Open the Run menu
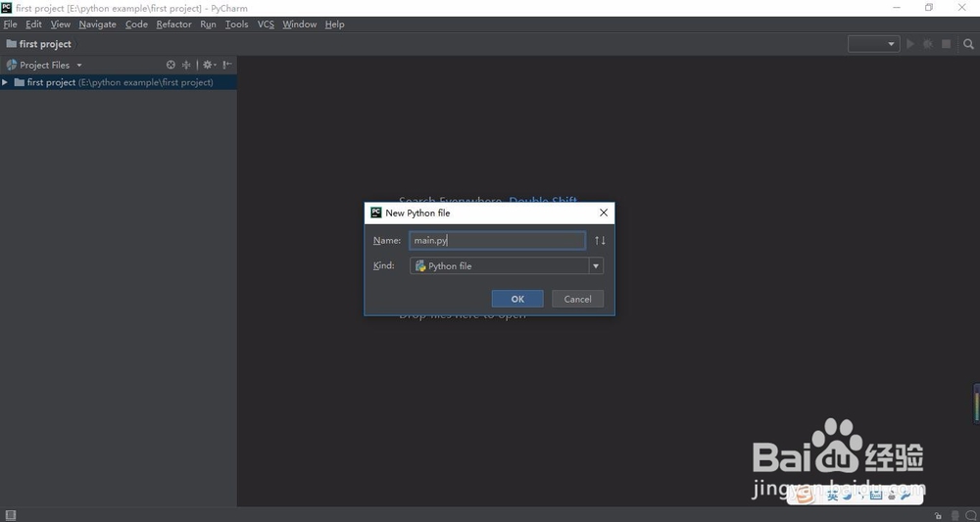This screenshot has width=980, height=522. [208, 24]
